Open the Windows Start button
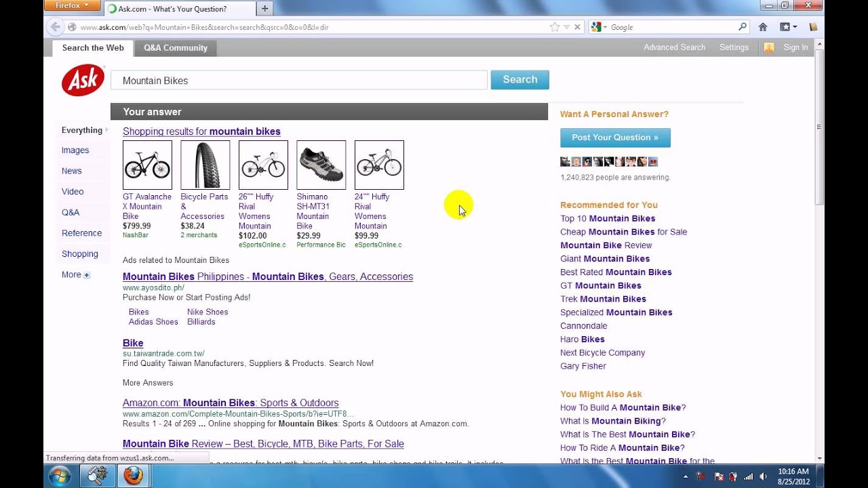This screenshot has width=868, height=488. coord(59,476)
